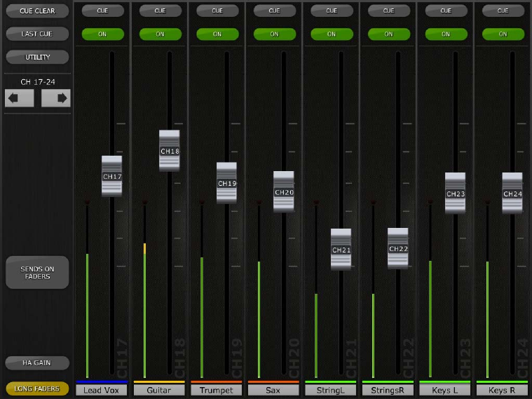Select the StringL channel name label
This screenshot has height=399, width=532.
click(x=330, y=390)
